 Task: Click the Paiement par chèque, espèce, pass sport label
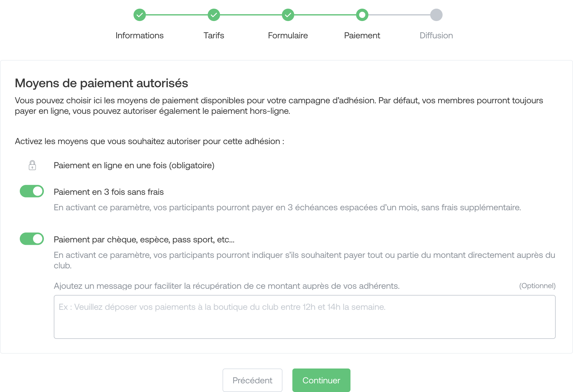(144, 240)
